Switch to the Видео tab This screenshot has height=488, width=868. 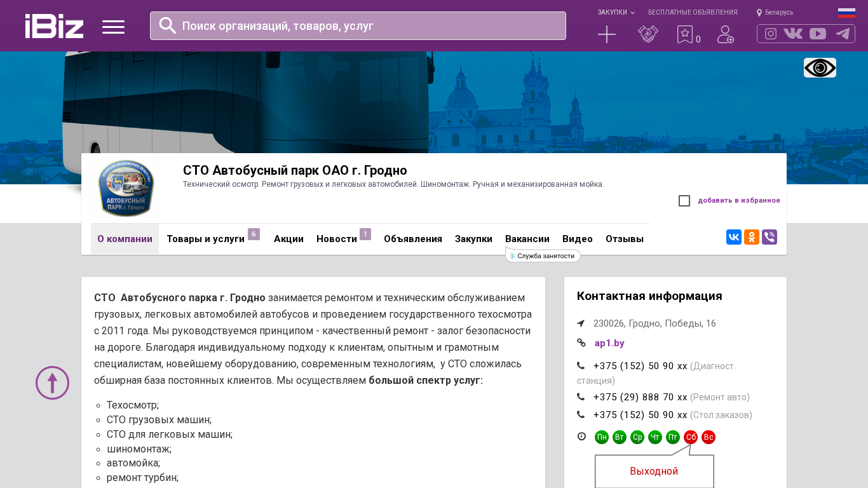(578, 239)
